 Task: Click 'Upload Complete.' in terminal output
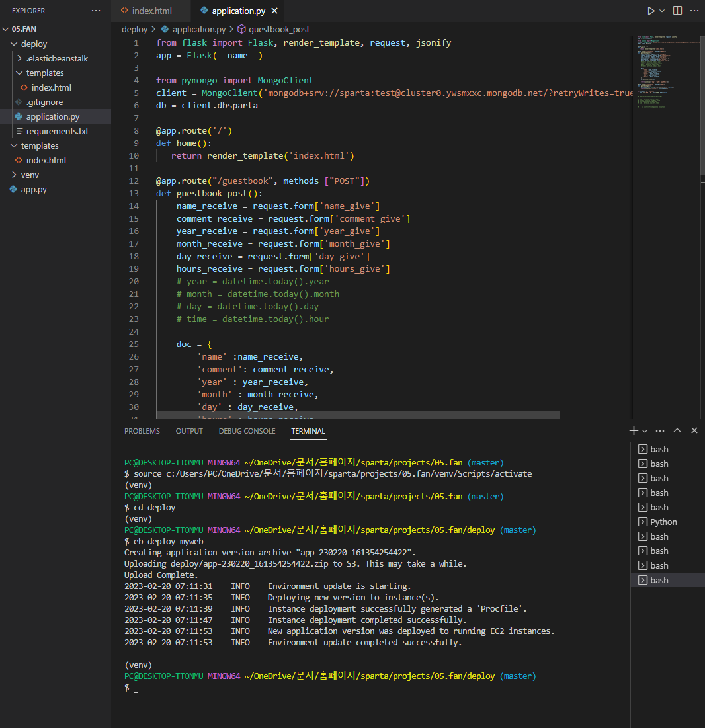(161, 575)
